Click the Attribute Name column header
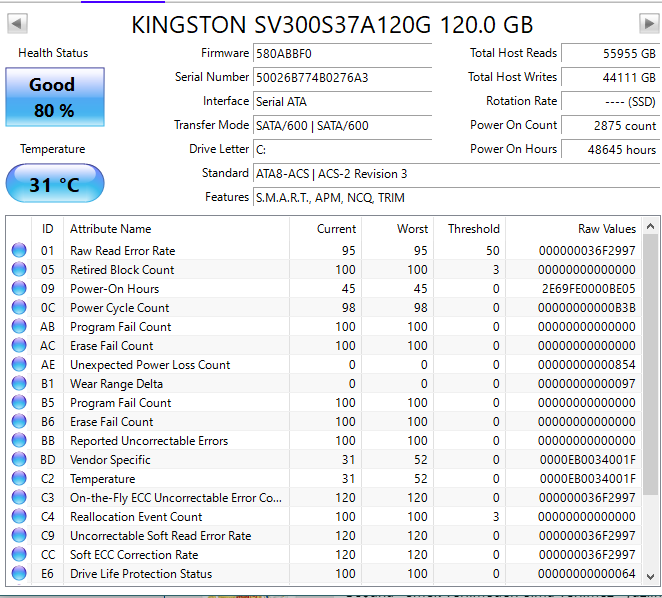The width and height of the screenshot is (662, 598). pyautogui.click(x=176, y=229)
